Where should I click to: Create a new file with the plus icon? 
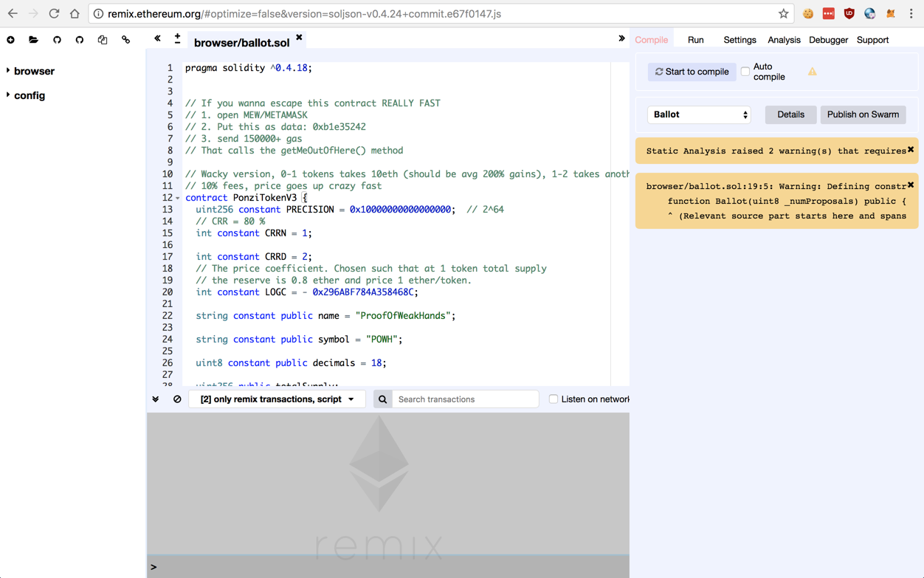pos(10,40)
